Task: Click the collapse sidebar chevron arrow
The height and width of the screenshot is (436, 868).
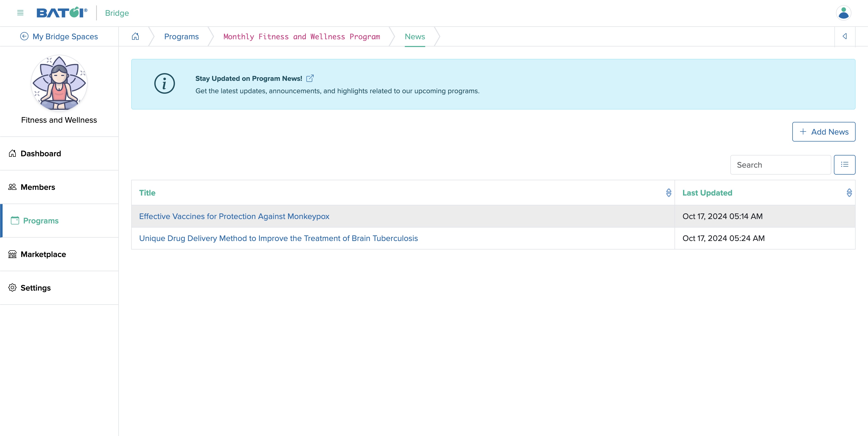Action: [845, 36]
